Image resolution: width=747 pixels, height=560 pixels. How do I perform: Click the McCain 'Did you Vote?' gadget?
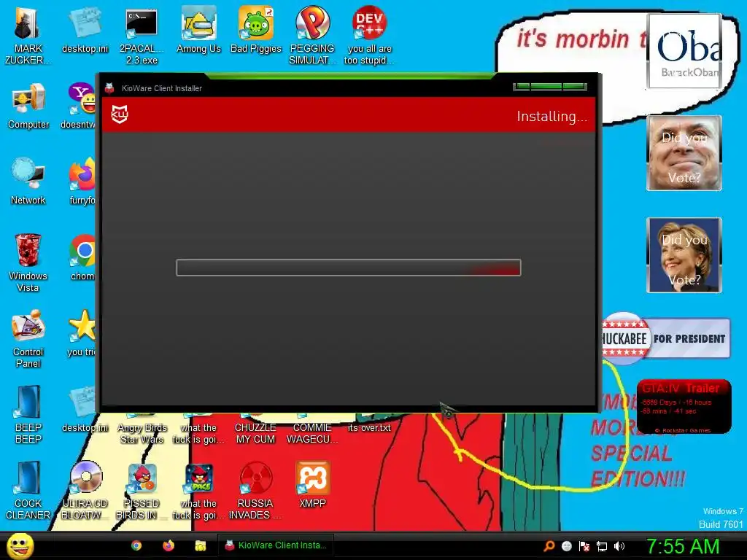(x=684, y=153)
